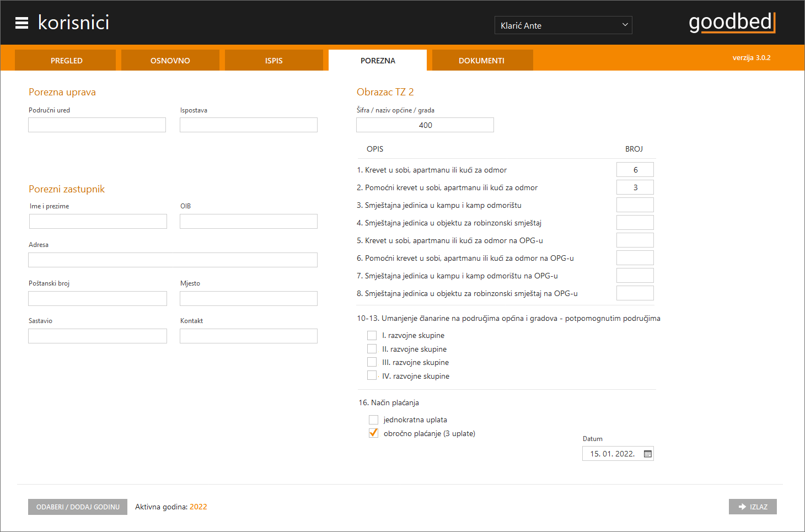The image size is (805, 532).
Task: Focus the Područni ured field
Action: click(97, 125)
